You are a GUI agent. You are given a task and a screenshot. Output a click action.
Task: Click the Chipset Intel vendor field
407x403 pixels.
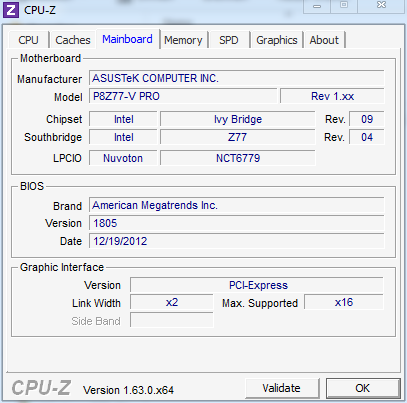(x=123, y=119)
